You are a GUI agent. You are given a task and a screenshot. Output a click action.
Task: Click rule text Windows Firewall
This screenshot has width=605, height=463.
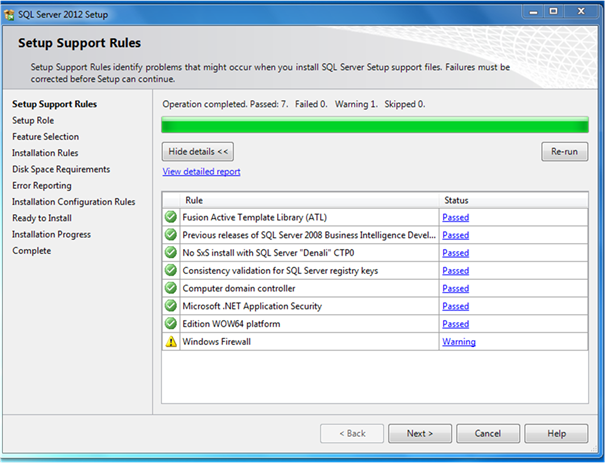[216, 342]
